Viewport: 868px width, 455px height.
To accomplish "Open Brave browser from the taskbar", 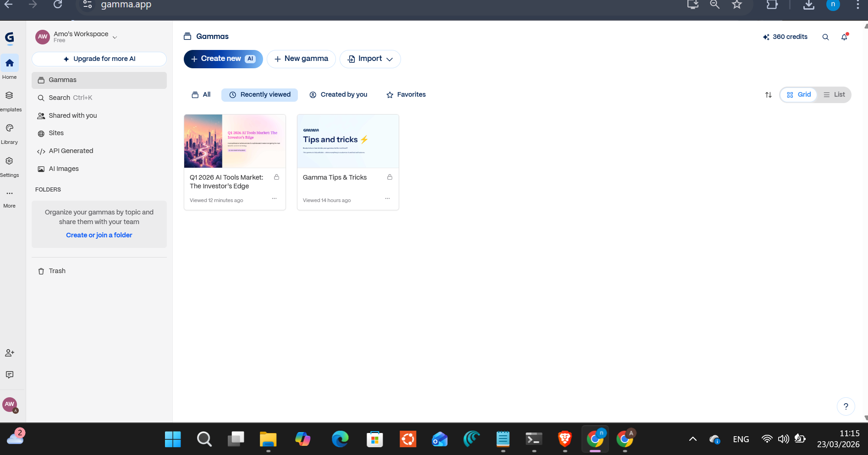I will 565,439.
